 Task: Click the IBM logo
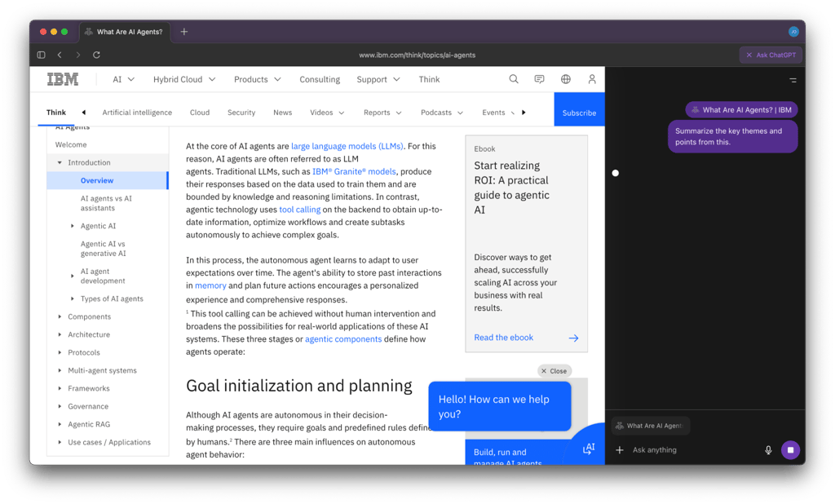click(x=63, y=79)
